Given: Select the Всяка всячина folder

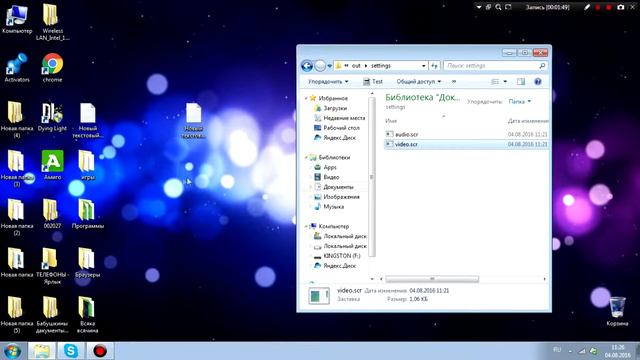Looking at the screenshot, I should pyautogui.click(x=87, y=315).
